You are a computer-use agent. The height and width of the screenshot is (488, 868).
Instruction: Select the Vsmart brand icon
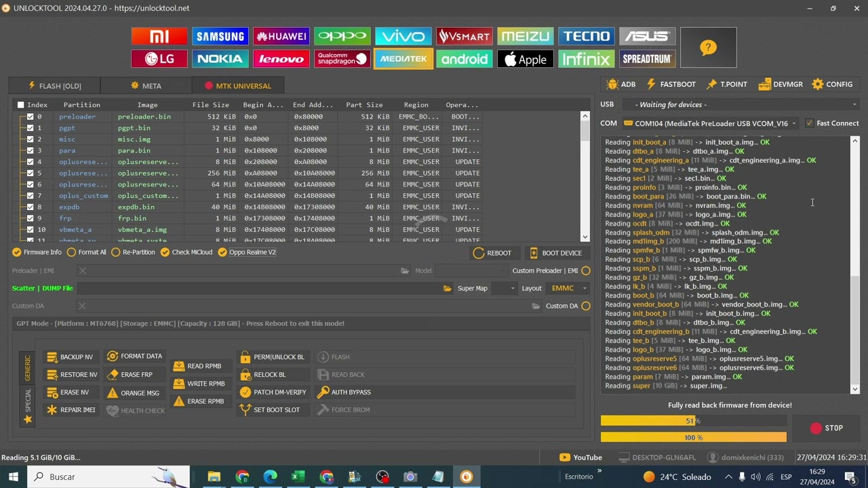[x=465, y=36]
